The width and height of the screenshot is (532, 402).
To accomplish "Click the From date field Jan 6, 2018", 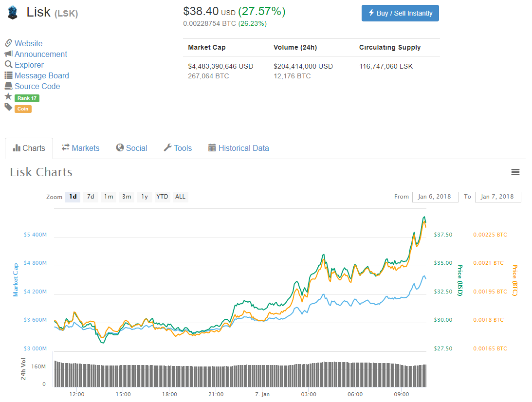I will pos(435,197).
